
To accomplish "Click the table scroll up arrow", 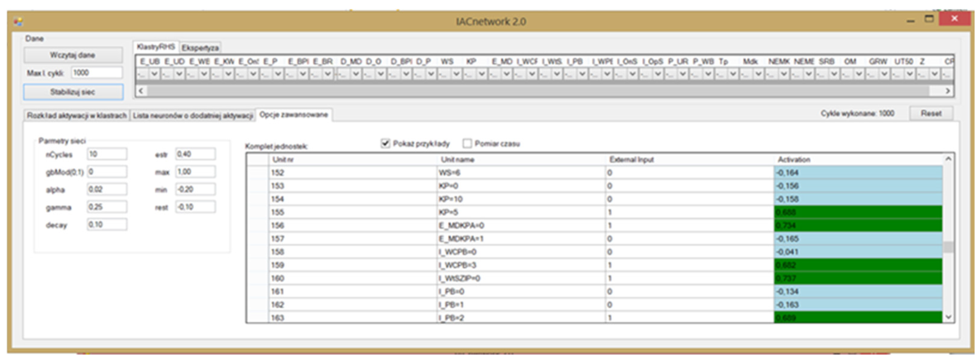I will pos(948,159).
